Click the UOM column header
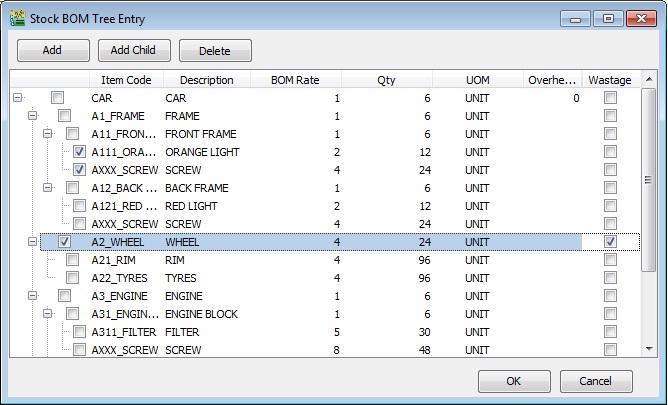This screenshot has height=405, width=668. [478, 80]
